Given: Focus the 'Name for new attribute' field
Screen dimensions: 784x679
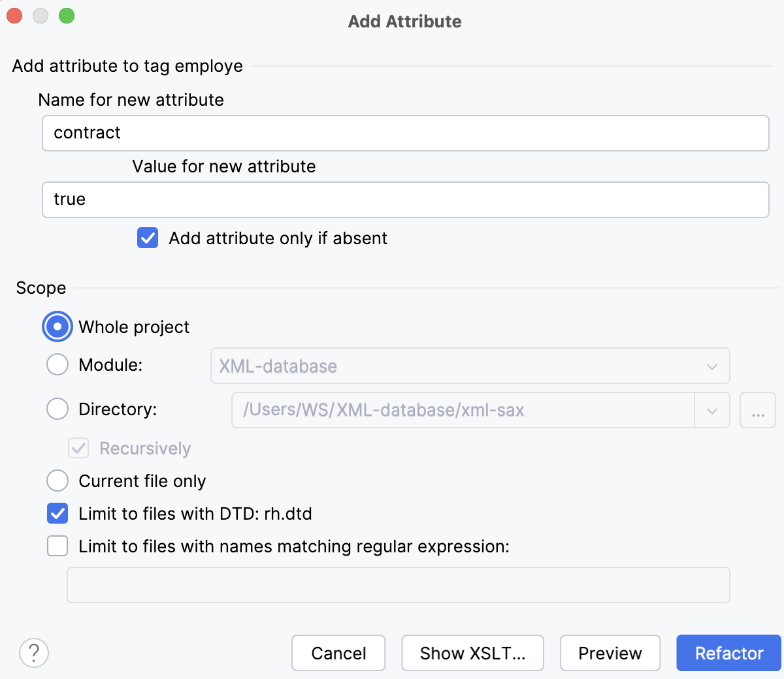Looking at the screenshot, I should click(x=405, y=133).
